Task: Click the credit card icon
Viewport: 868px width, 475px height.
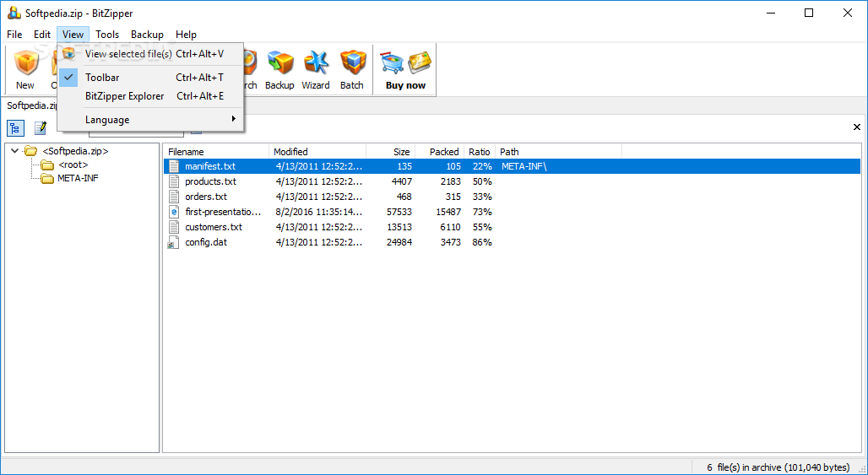Action: [x=419, y=63]
